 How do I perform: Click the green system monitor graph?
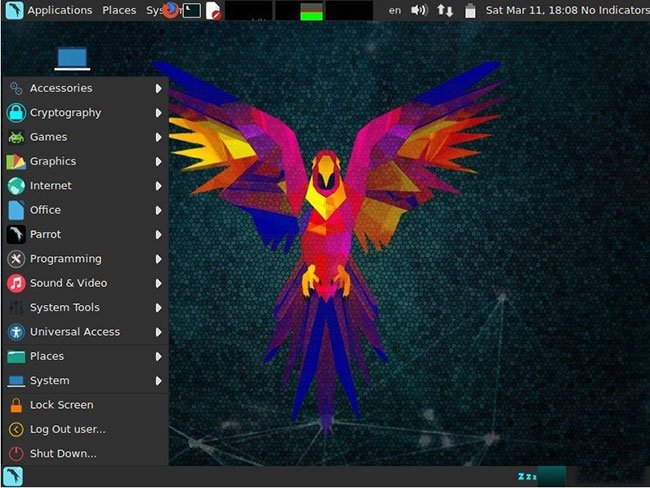point(312,11)
